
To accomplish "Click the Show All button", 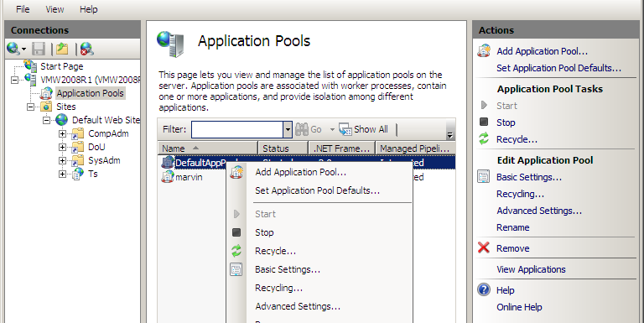I will (363, 129).
